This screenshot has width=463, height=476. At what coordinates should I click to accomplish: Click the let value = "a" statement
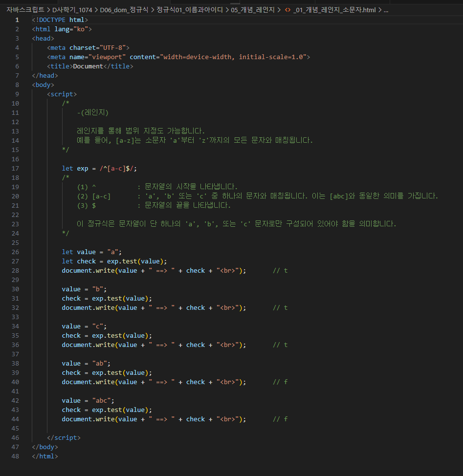point(92,252)
